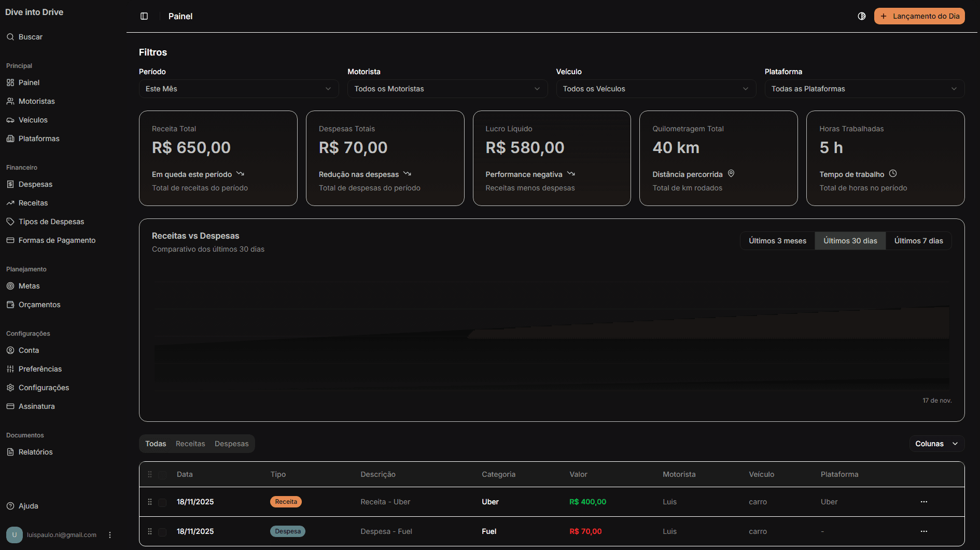Screen dimensions: 980x550
Task: Open Assinatura settings link
Action: (x=36, y=406)
